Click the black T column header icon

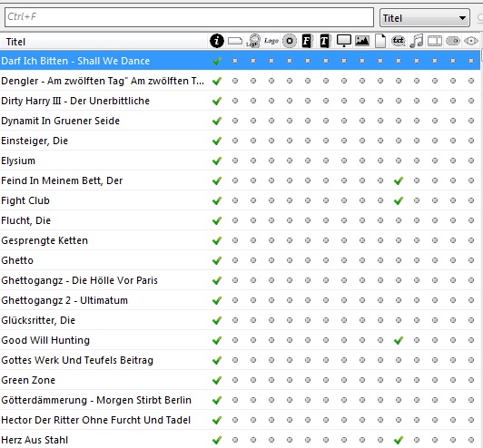(x=325, y=41)
